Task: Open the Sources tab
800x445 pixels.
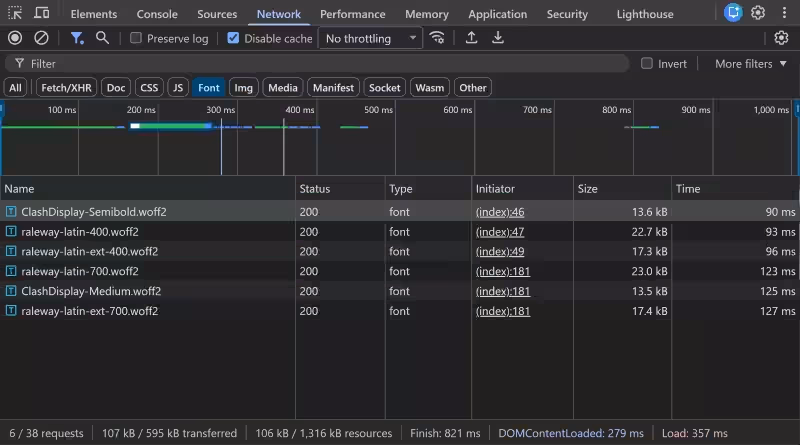Action: (217, 14)
